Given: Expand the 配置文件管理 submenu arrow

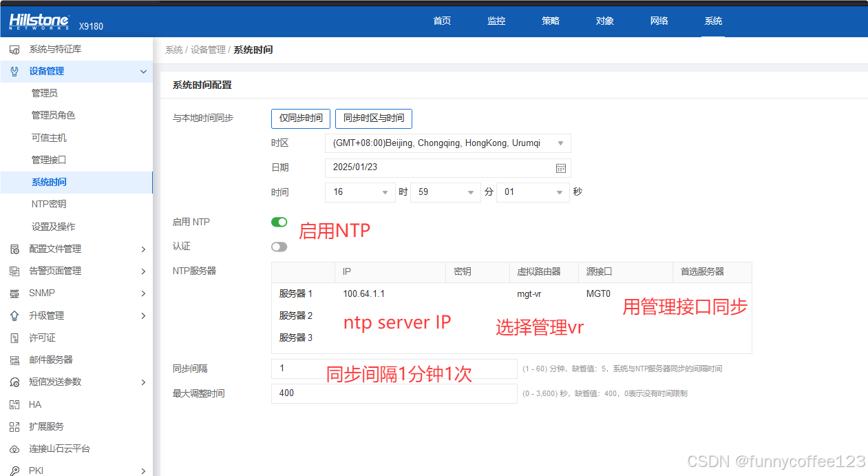Looking at the screenshot, I should (143, 249).
